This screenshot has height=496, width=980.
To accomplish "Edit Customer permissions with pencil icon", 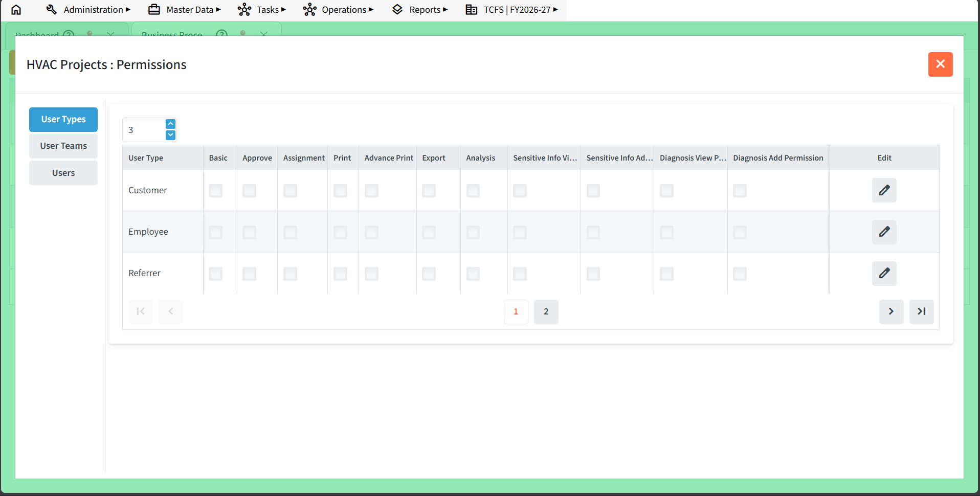I will [884, 190].
